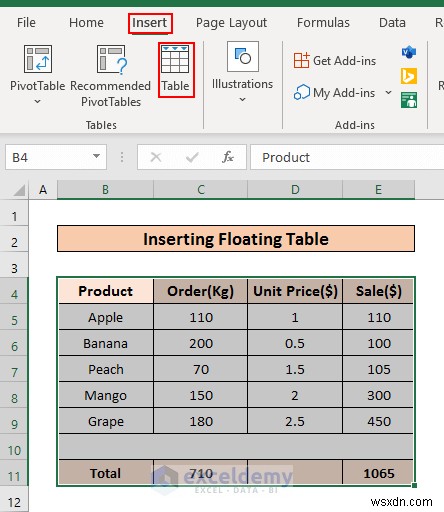Viewport: 444px width, 512px height.
Task: Open the People Graph add-in
Action: (409, 100)
